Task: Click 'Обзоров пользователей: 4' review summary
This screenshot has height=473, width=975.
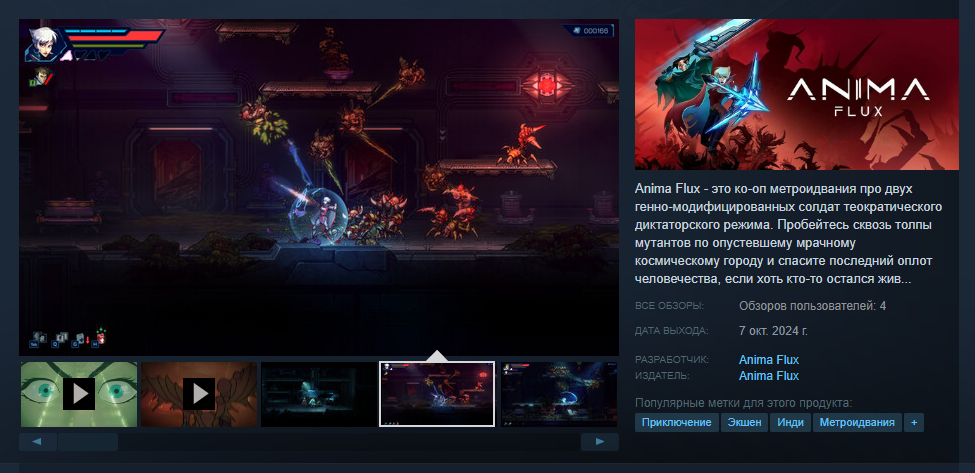Action: pos(812,306)
